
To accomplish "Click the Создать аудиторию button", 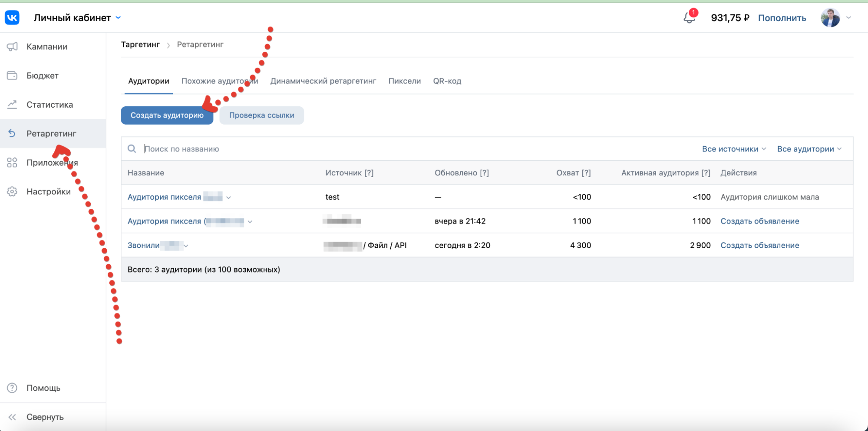I will [x=167, y=115].
